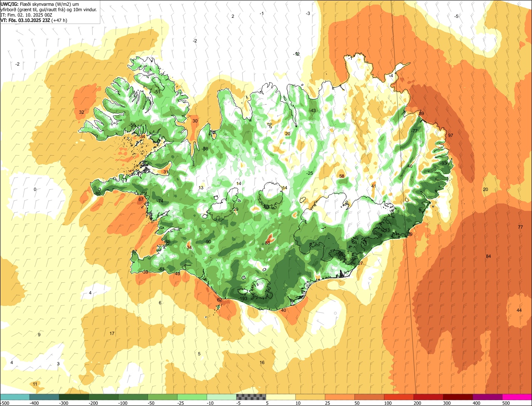Click the map value "30" in the Húnaflói bay
The width and height of the screenshot is (532, 406).
click(x=195, y=121)
